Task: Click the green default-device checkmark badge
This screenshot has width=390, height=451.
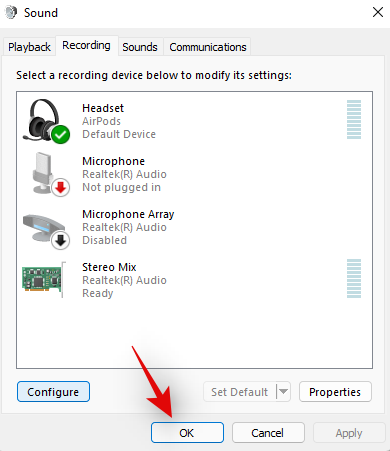Action: tap(60, 135)
